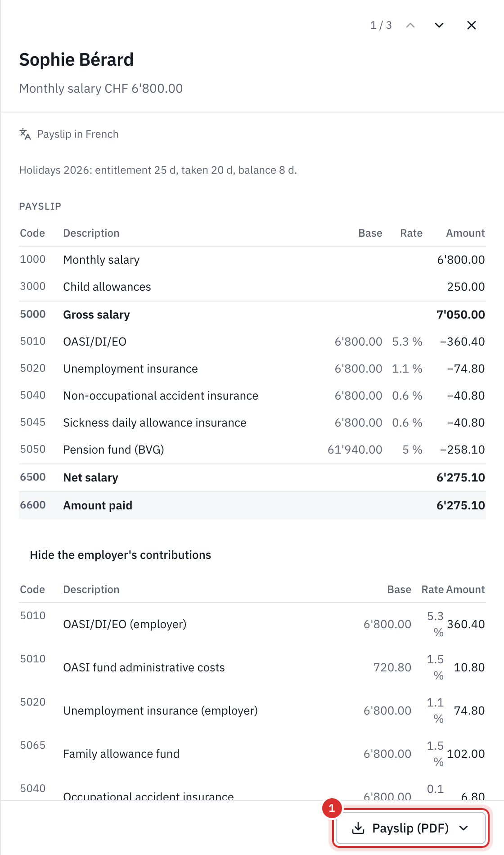This screenshot has height=855, width=504.
Task: Click the Net salary row label
Action: pyautogui.click(x=90, y=477)
